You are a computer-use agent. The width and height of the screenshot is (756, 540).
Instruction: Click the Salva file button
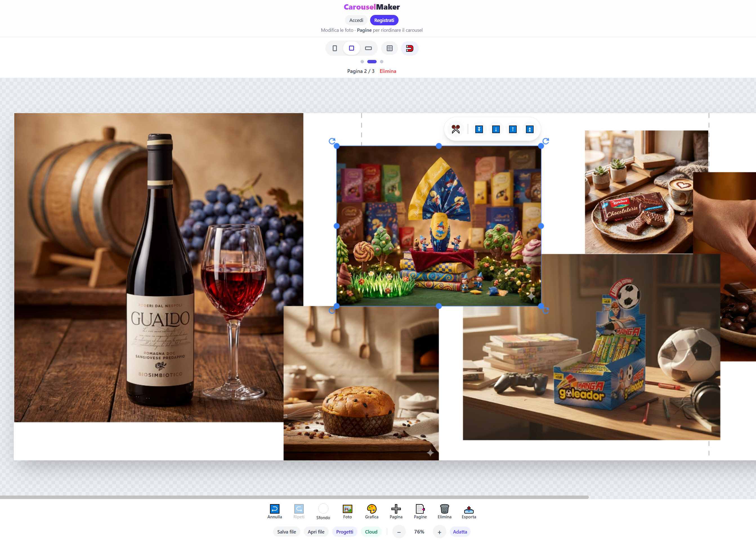click(x=286, y=532)
